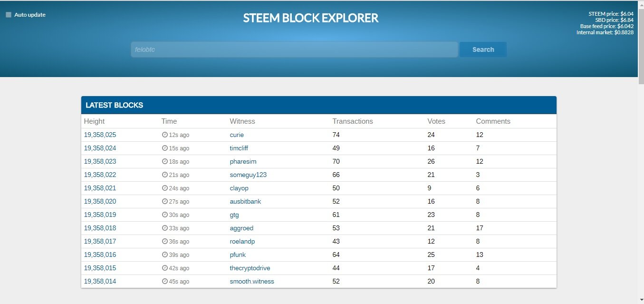View witness someguy123 profile
This screenshot has width=644, height=304.
tap(248, 175)
